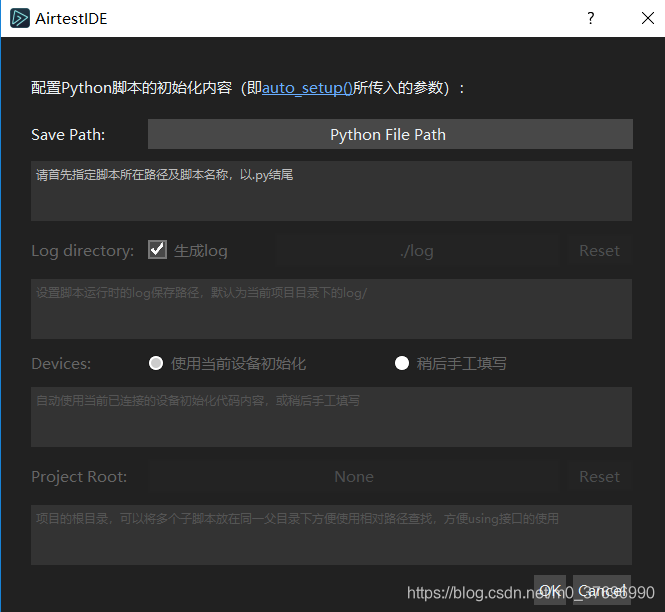
Task: Reset the Log directory setting
Action: [599, 251]
